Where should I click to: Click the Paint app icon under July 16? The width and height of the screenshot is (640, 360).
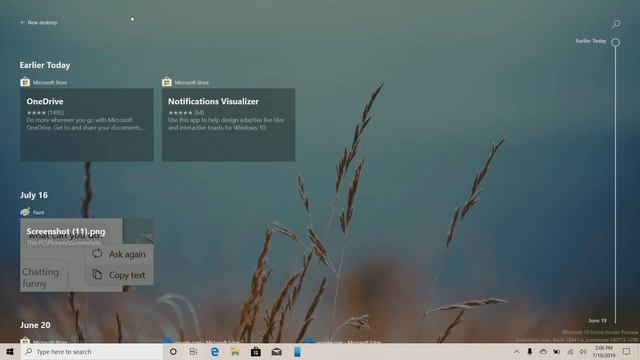pyautogui.click(x=25, y=212)
